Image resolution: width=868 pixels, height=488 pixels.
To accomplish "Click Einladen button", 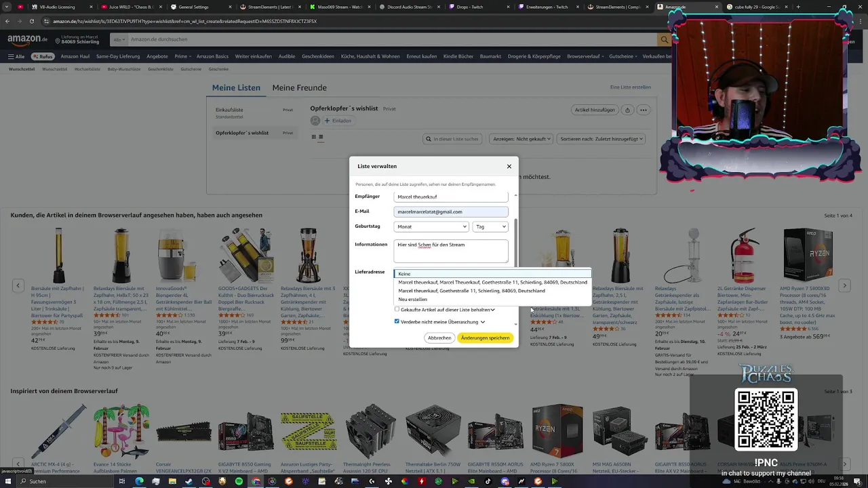I will point(338,121).
